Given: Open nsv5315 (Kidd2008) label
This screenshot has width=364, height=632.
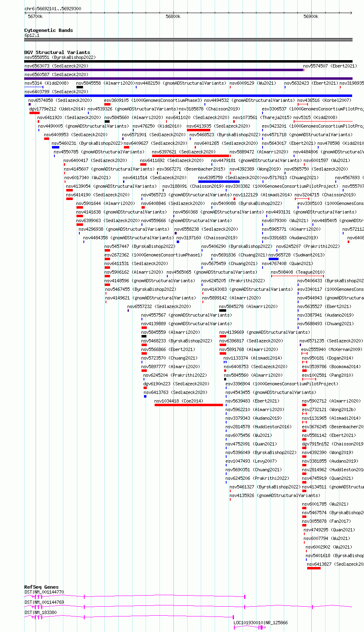Looking at the screenshot, I should point(315,117).
